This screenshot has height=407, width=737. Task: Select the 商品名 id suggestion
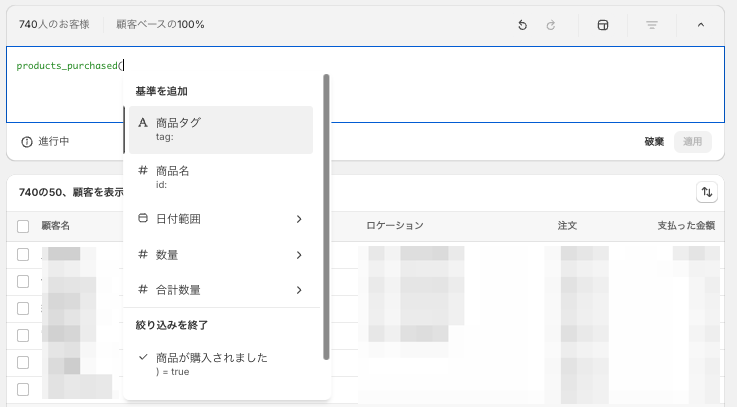220,177
